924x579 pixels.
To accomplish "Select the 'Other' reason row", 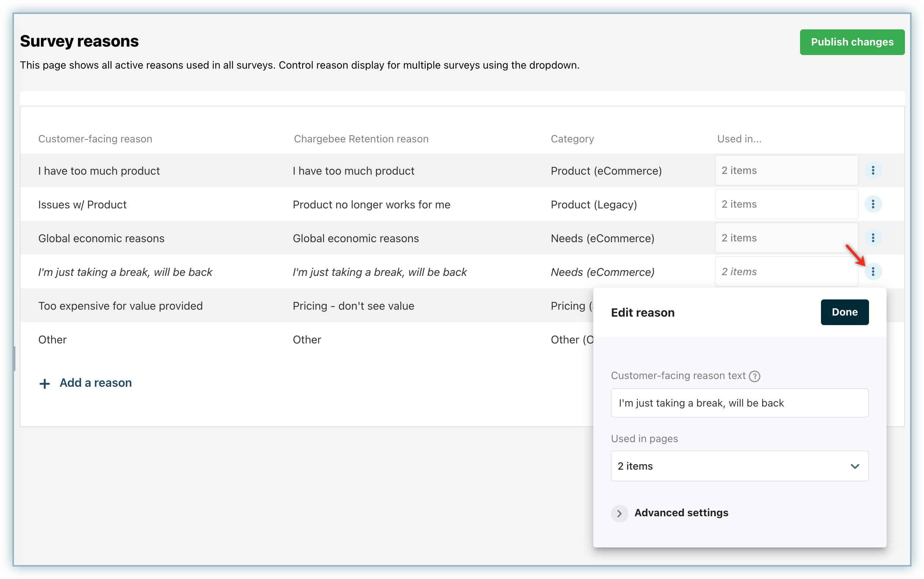I will click(x=52, y=339).
